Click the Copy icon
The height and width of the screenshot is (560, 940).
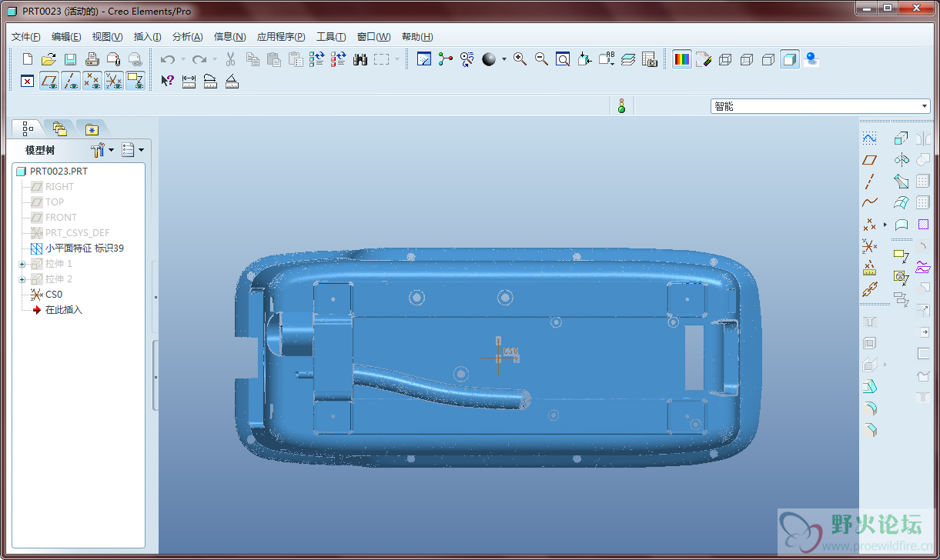coord(253,59)
